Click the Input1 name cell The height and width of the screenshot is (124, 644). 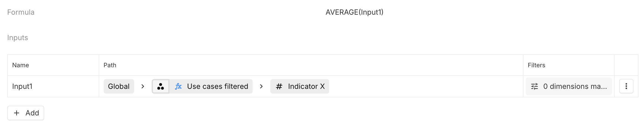click(x=22, y=87)
